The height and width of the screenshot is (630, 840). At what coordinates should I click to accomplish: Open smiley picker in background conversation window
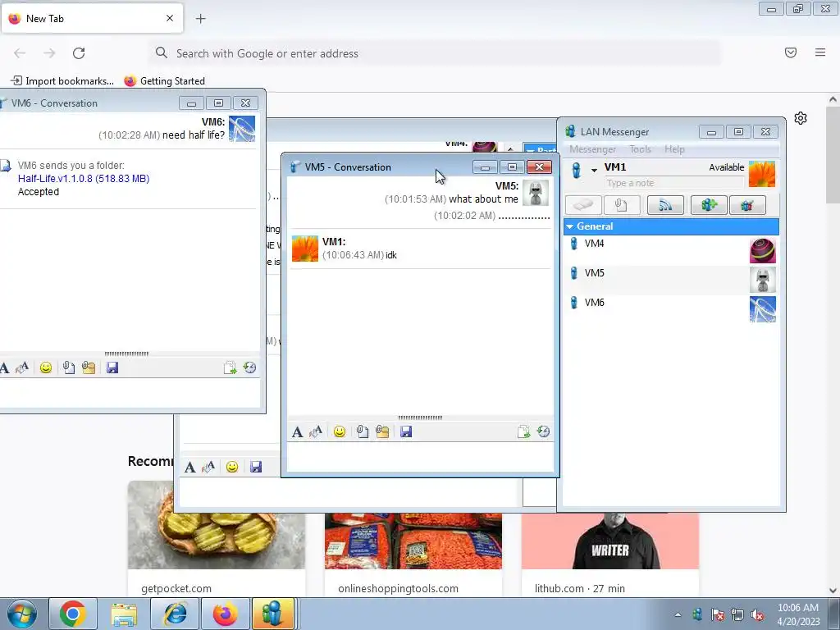(x=232, y=467)
